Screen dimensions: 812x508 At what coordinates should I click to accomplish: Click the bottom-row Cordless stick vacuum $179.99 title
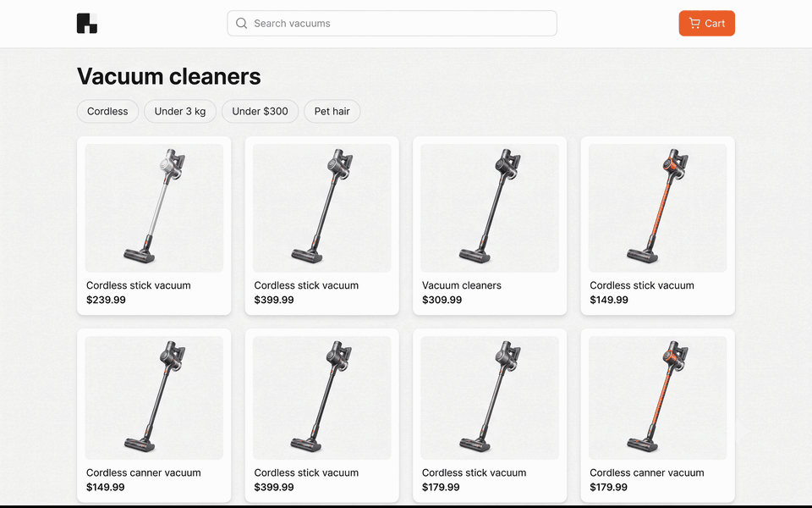(474, 472)
